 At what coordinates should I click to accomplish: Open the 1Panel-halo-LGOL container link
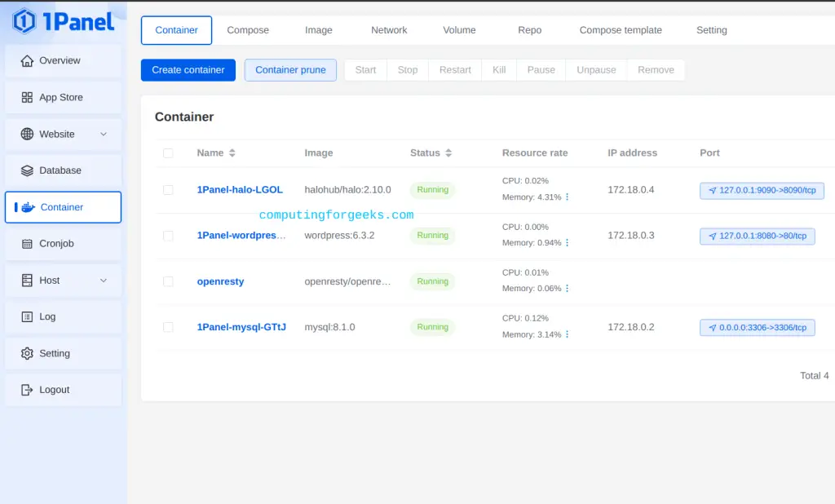(240, 190)
